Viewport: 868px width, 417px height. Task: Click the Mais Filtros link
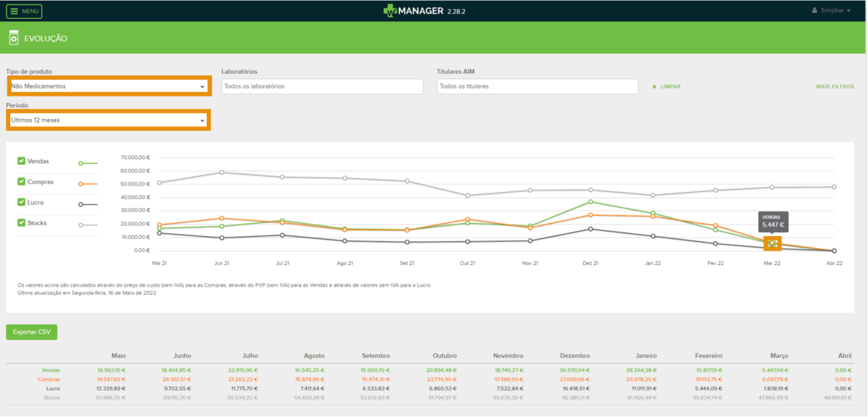coord(835,86)
